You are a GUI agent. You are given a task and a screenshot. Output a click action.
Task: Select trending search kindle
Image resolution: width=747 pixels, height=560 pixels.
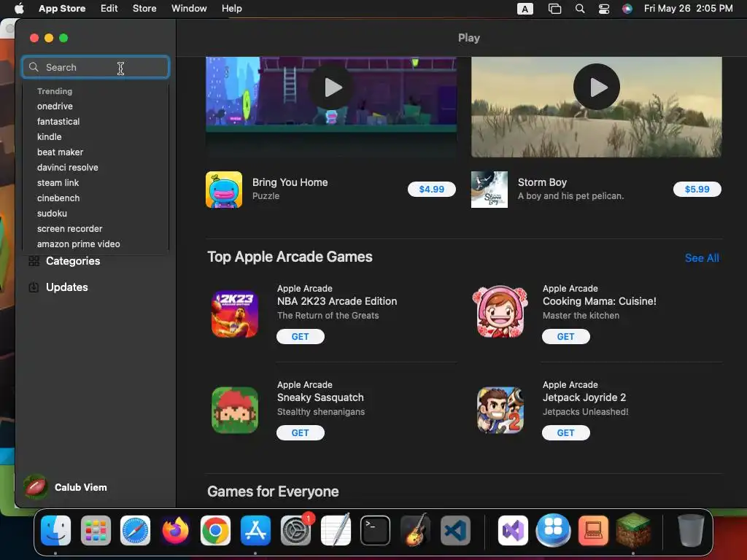pos(50,136)
